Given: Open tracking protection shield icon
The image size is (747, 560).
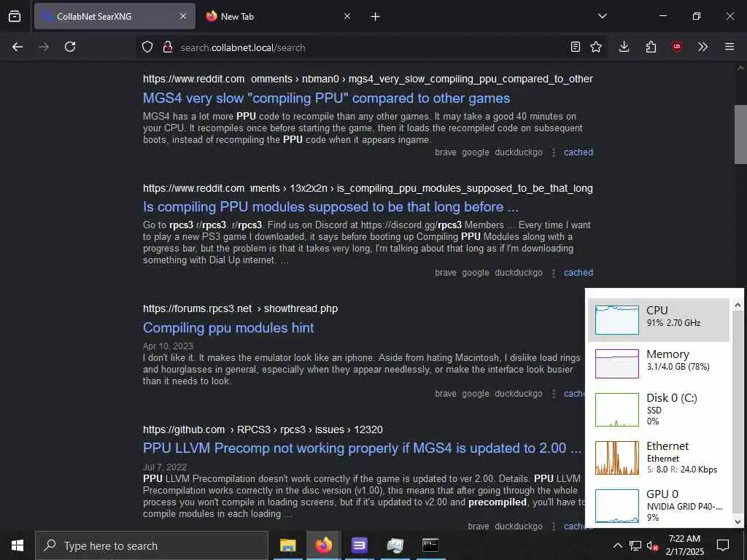Looking at the screenshot, I should 147,47.
